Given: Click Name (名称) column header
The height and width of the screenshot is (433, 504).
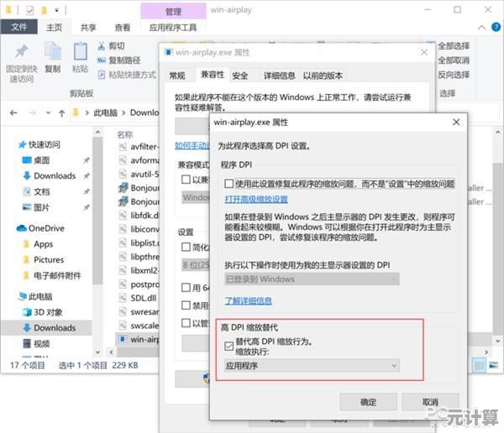Looking at the screenshot, I should [x=124, y=134].
